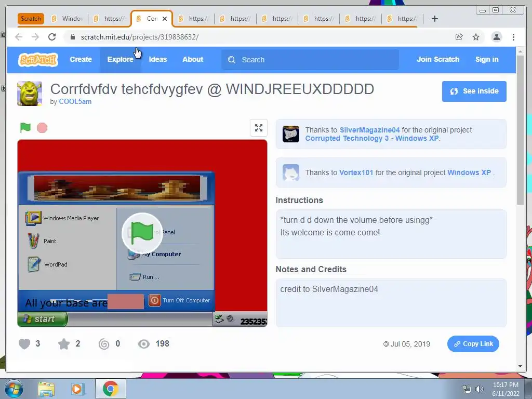Click the Scratch logo
532x399 pixels.
(38, 60)
